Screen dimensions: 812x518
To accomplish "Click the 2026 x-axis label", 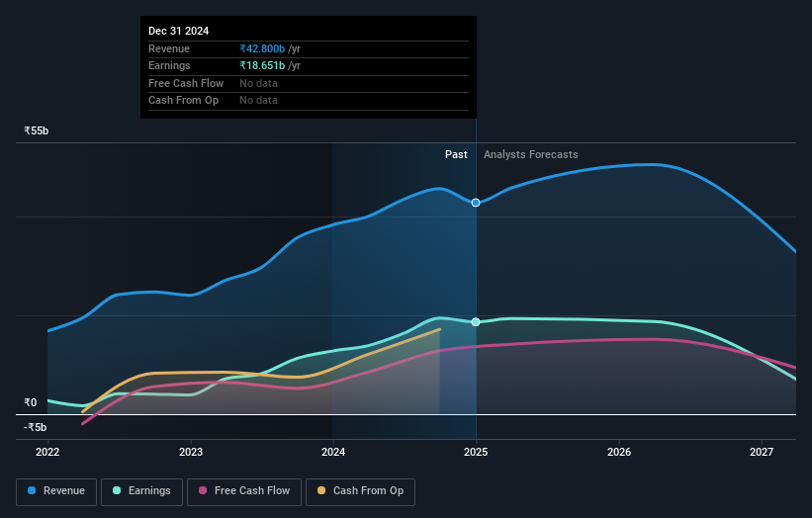I will click(x=619, y=453).
